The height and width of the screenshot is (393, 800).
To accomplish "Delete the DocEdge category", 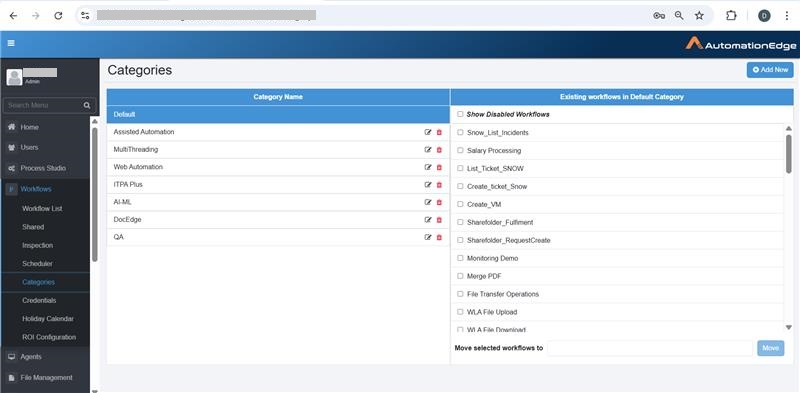I will pyautogui.click(x=439, y=220).
